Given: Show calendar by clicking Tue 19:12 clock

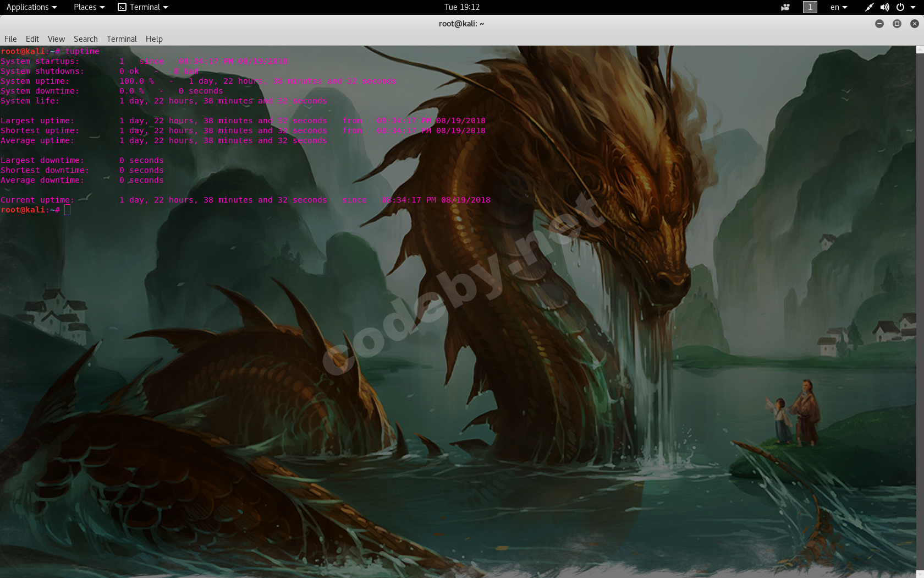Looking at the screenshot, I should point(461,7).
